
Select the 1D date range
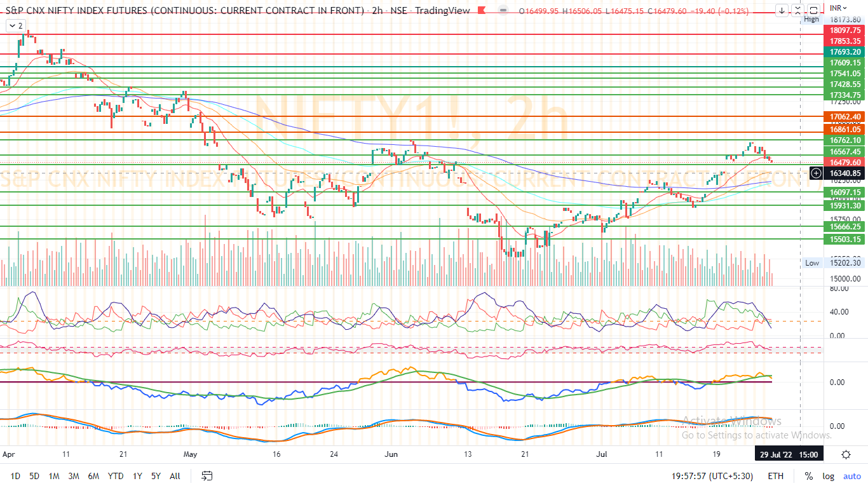point(15,476)
